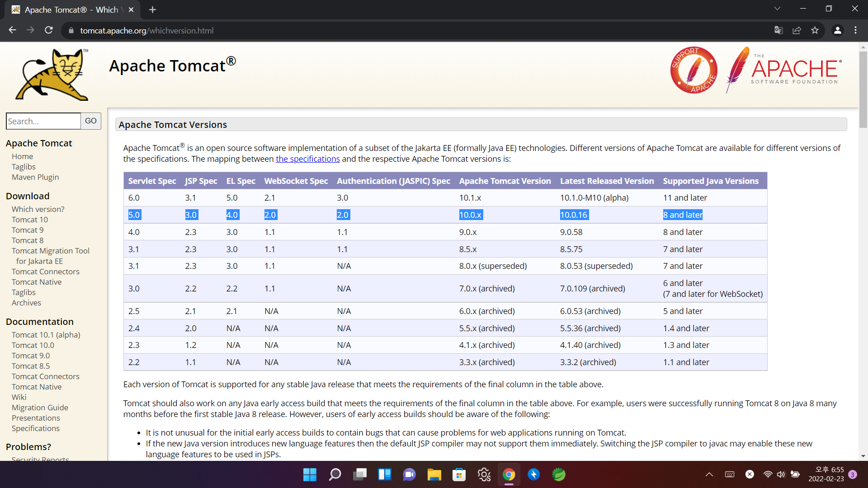Screen dimensions: 868x488
Task: Open the Chrome profile avatar icon
Action: pos(837,30)
